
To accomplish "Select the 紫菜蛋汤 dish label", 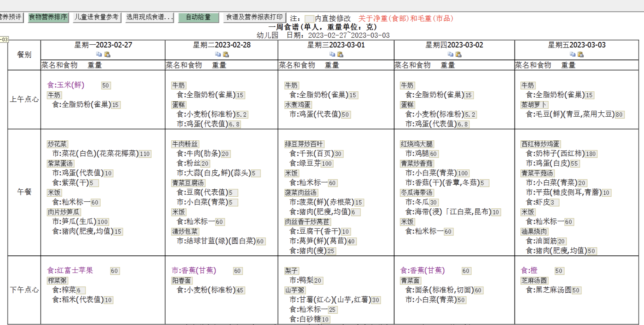I will tap(61, 164).
